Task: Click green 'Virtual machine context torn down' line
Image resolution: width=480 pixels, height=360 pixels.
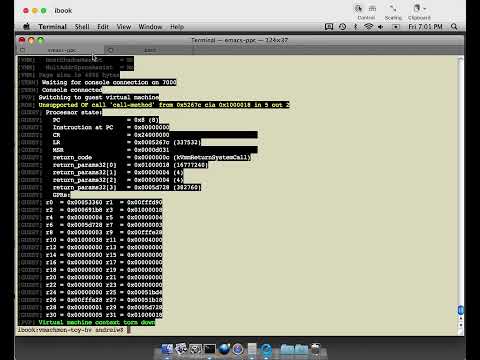Action: tap(87, 322)
